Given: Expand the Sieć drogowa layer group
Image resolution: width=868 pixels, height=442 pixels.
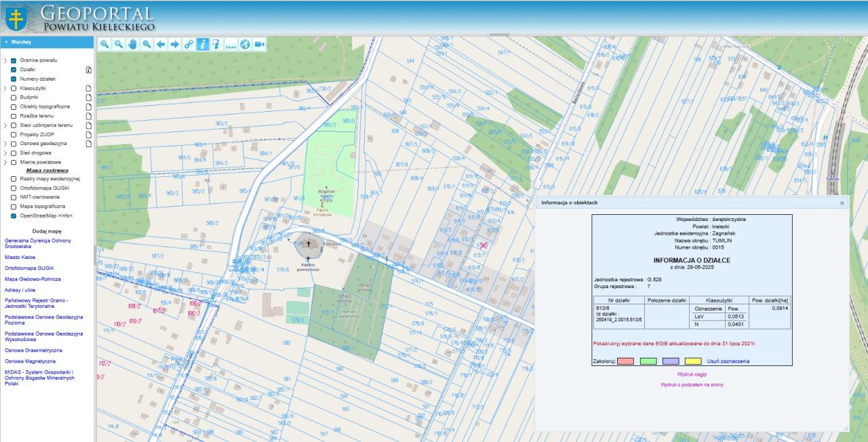Looking at the screenshot, I should [x=5, y=153].
